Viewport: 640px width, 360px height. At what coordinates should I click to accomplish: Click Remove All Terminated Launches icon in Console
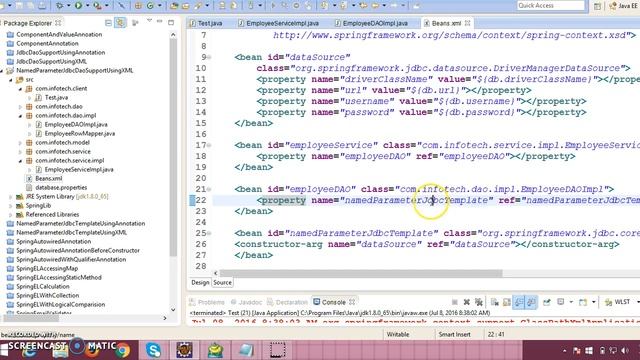click(479, 302)
